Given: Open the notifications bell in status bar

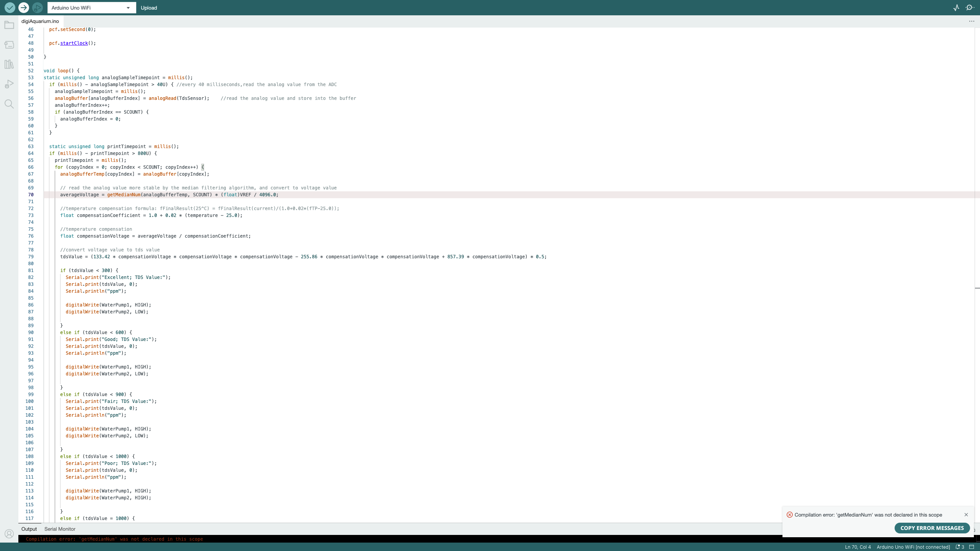Looking at the screenshot, I should [x=958, y=547].
